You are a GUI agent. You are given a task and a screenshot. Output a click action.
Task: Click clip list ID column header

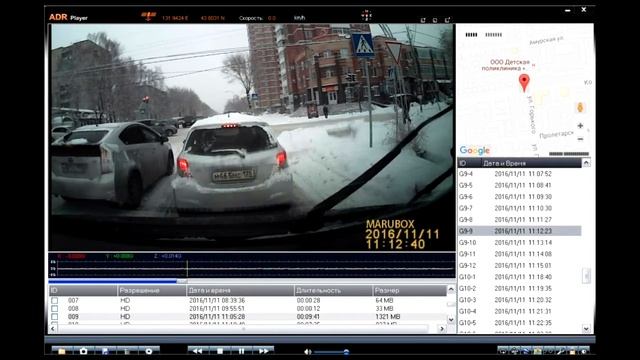[x=469, y=163]
